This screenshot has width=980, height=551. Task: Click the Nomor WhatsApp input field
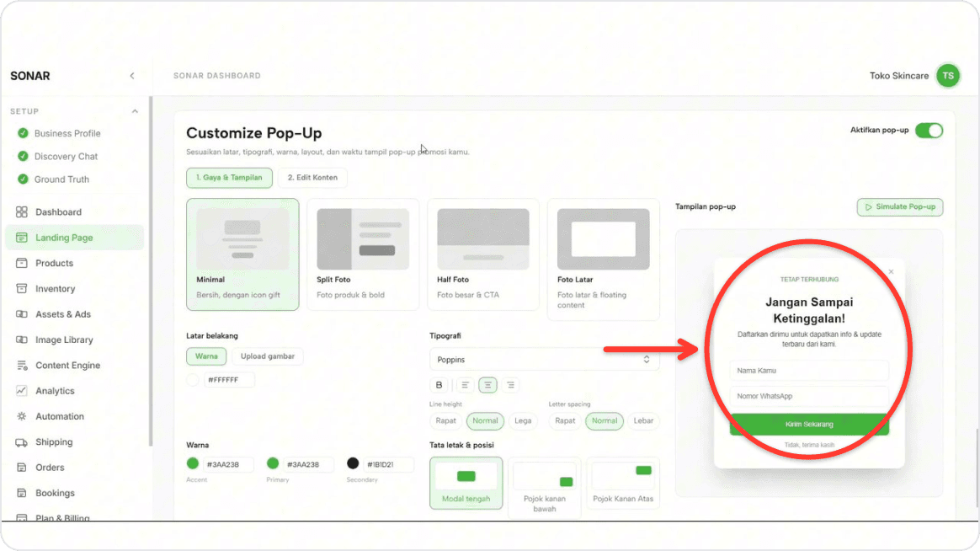click(809, 396)
